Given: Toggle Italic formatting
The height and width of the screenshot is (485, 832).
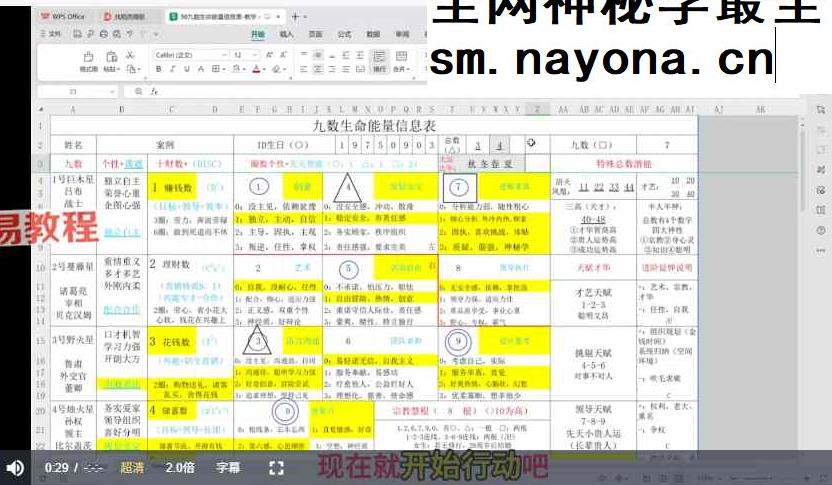Looking at the screenshot, I should pyautogui.click(x=172, y=69).
